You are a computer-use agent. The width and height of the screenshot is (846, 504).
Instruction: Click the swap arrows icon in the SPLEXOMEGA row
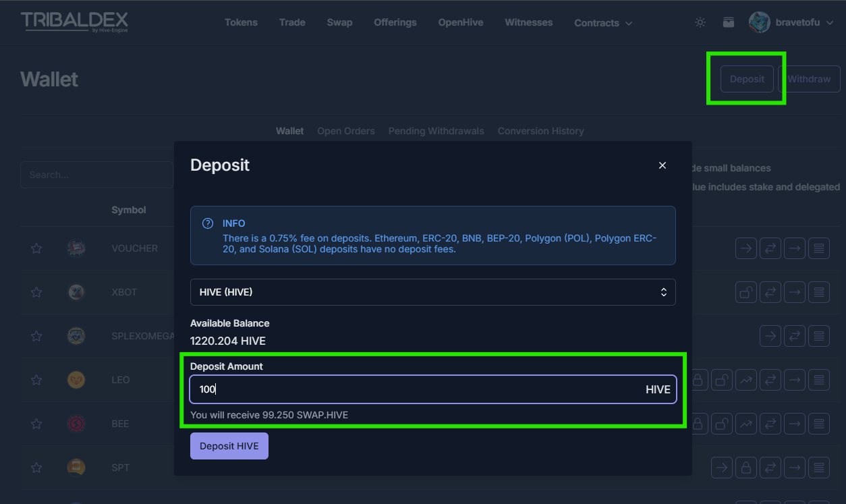click(x=795, y=335)
